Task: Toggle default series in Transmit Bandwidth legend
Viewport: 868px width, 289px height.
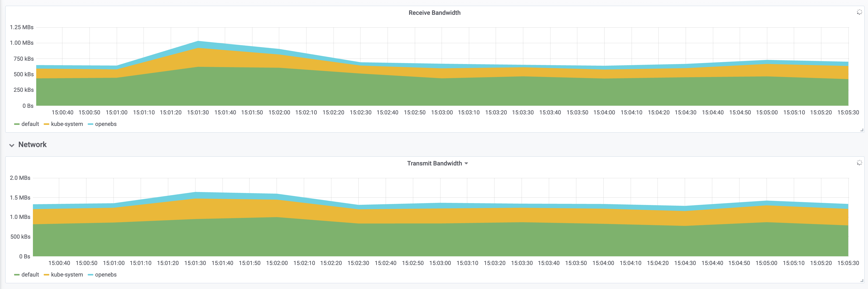Action: point(30,275)
